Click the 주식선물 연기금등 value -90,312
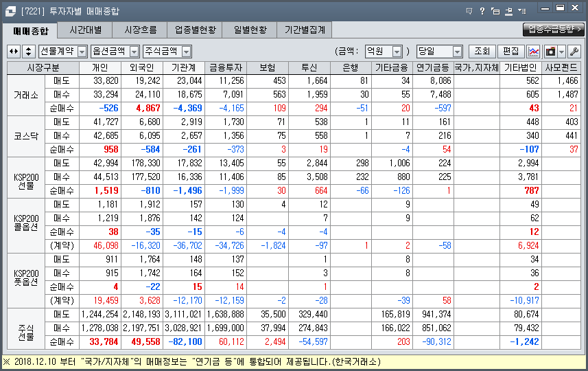588x371 pixels. [436, 341]
